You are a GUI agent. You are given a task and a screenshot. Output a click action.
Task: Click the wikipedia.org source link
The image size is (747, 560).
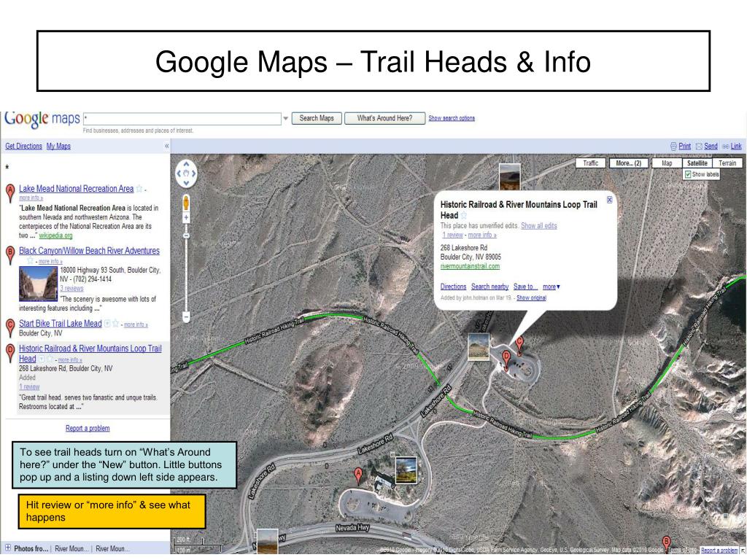click(x=55, y=236)
